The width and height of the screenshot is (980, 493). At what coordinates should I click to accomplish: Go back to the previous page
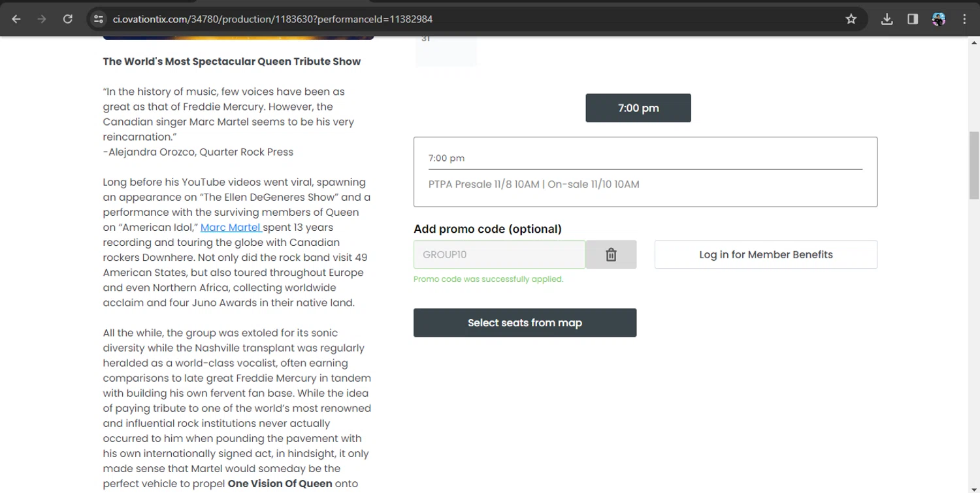pos(16,19)
